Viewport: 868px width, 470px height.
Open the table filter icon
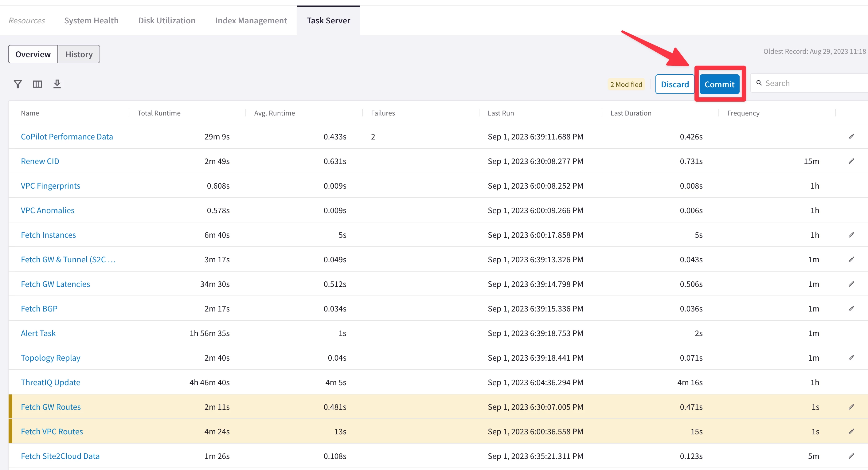click(18, 84)
